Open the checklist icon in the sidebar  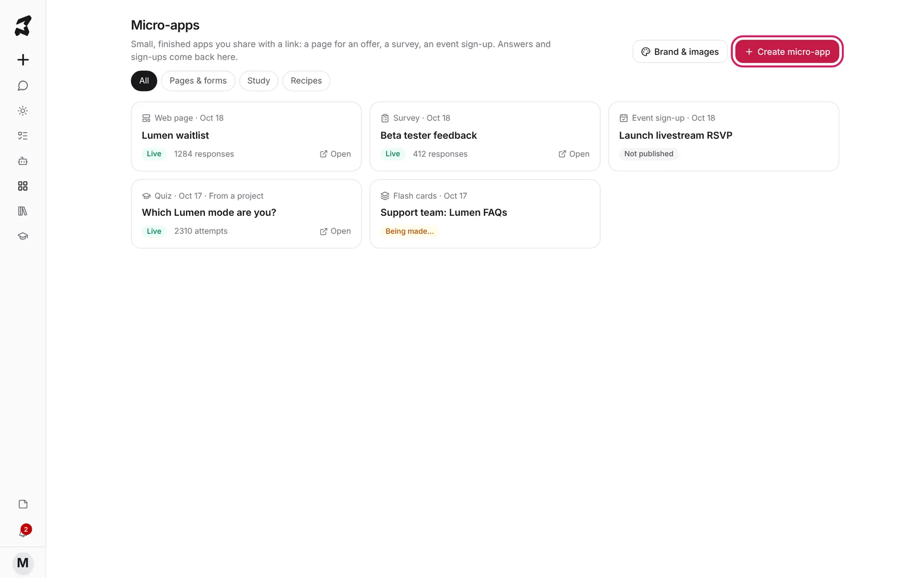pyautogui.click(x=23, y=136)
